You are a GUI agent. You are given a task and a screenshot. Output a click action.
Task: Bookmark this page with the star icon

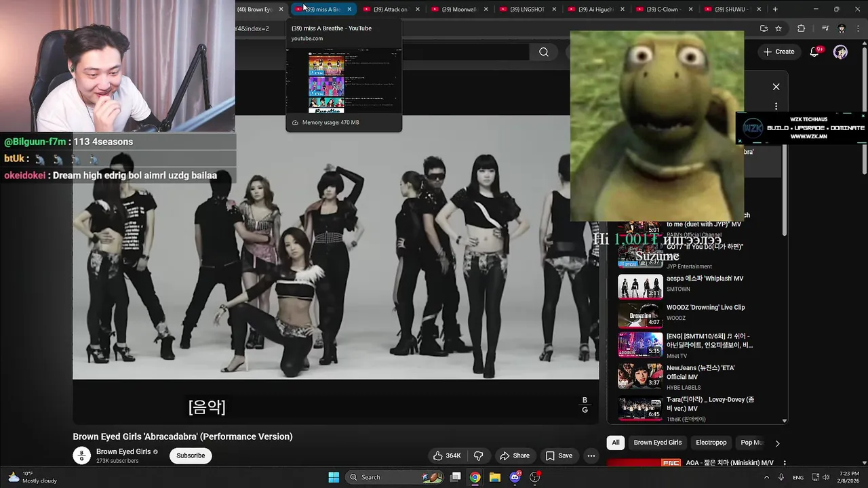tap(778, 28)
